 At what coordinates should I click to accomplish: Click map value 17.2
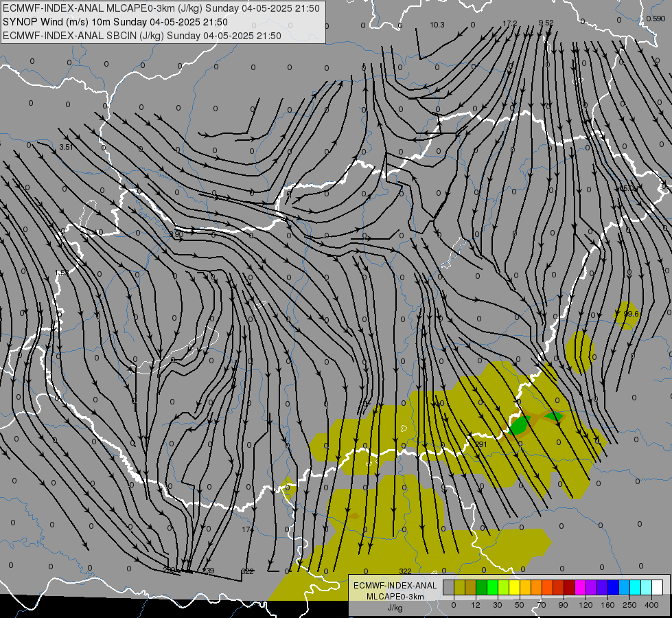509,23
